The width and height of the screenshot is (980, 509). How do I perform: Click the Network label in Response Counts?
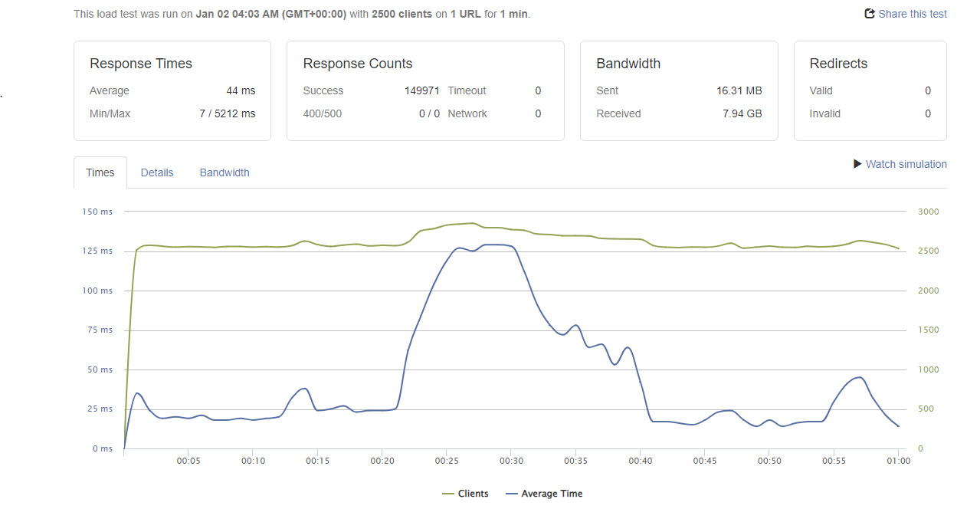[x=467, y=113]
